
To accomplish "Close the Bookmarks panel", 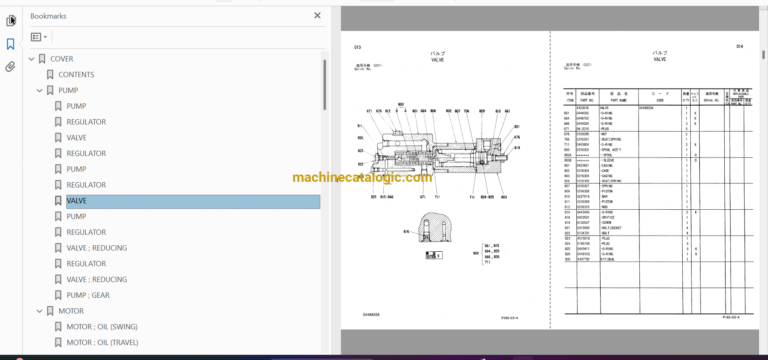I will coord(317,16).
